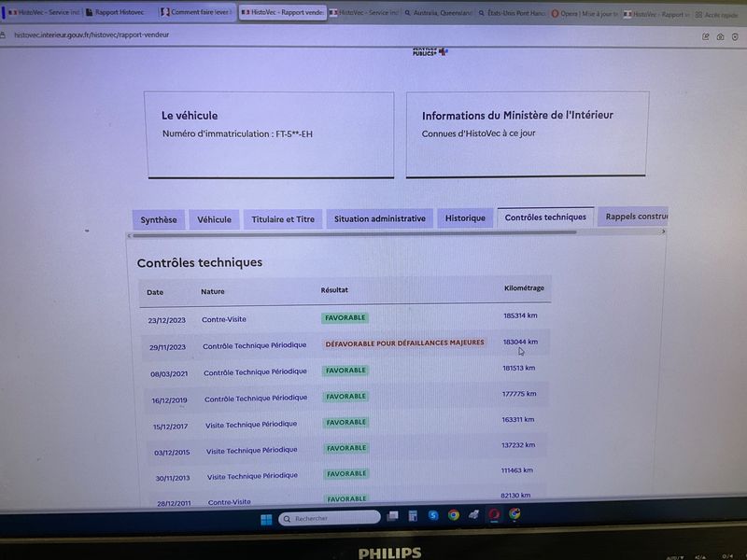Screen dimensions: 747x560
Task: Open Accès rapide at the tab bar end
Action: point(716,15)
